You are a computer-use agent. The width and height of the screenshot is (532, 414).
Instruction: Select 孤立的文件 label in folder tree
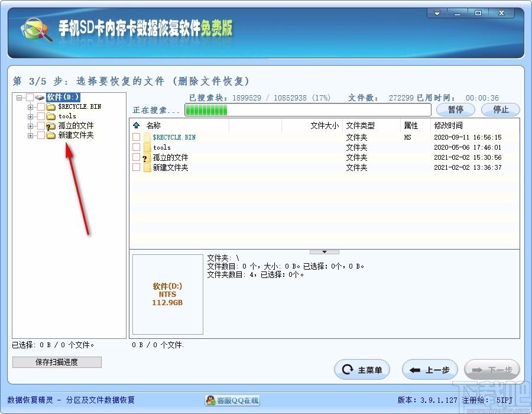click(x=76, y=126)
